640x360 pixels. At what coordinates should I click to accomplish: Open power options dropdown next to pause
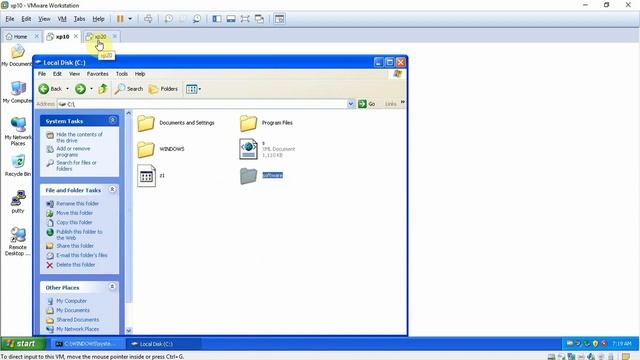tap(130, 19)
